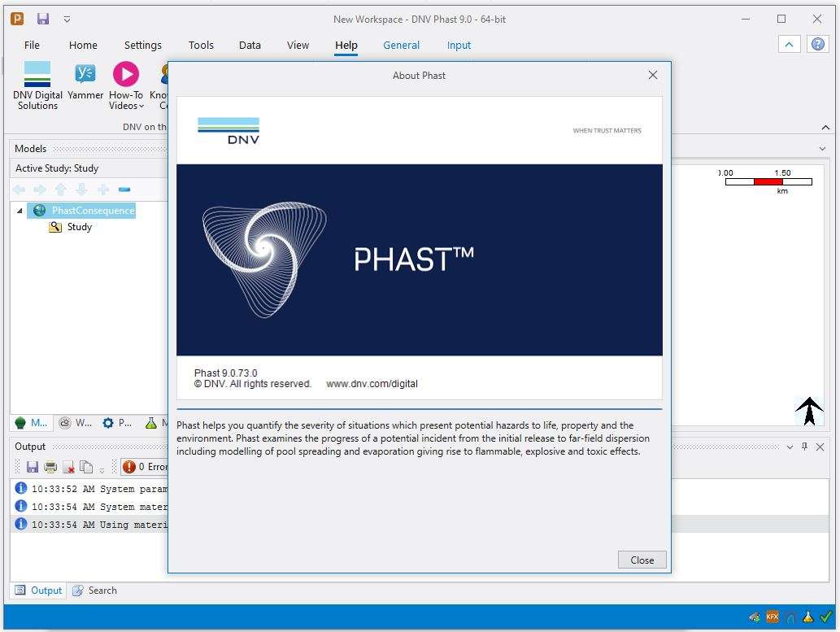
Task: Open the Settings ribbon tab
Action: (x=142, y=46)
